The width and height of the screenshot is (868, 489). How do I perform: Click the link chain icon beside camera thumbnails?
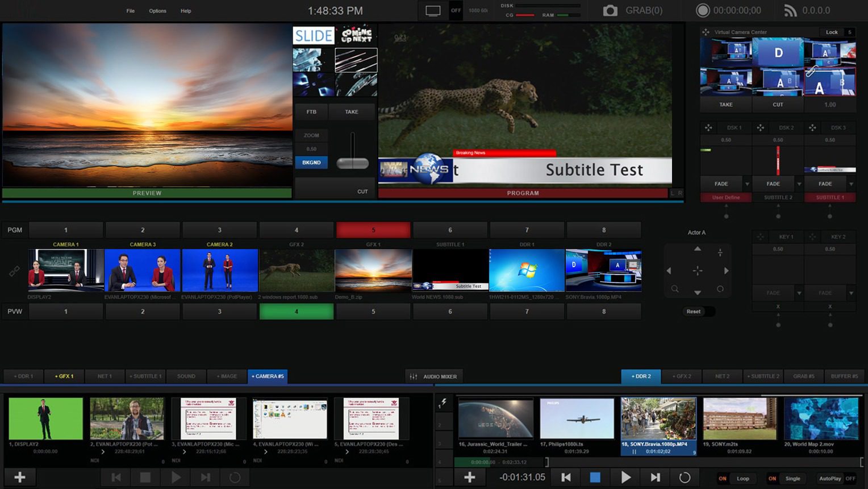click(14, 272)
